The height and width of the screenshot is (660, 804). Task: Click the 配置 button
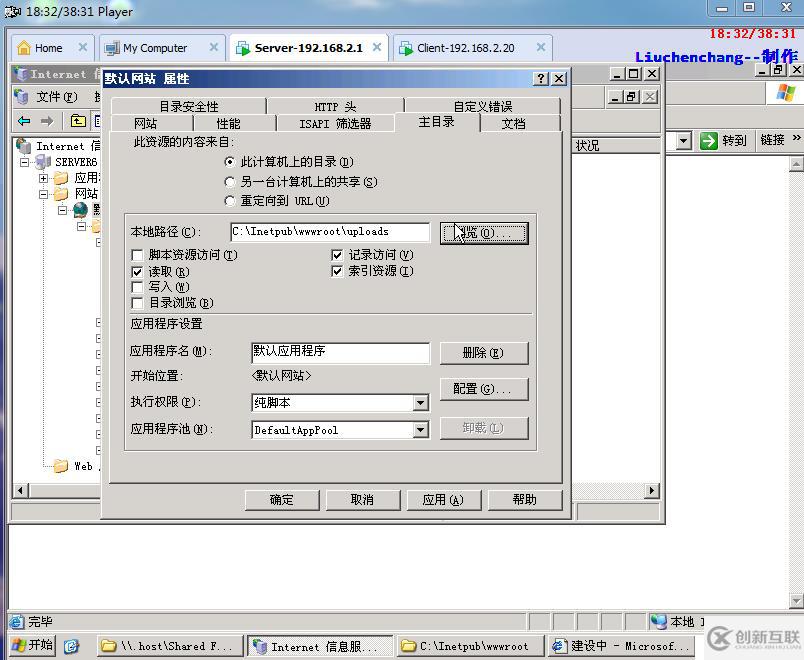click(x=484, y=389)
